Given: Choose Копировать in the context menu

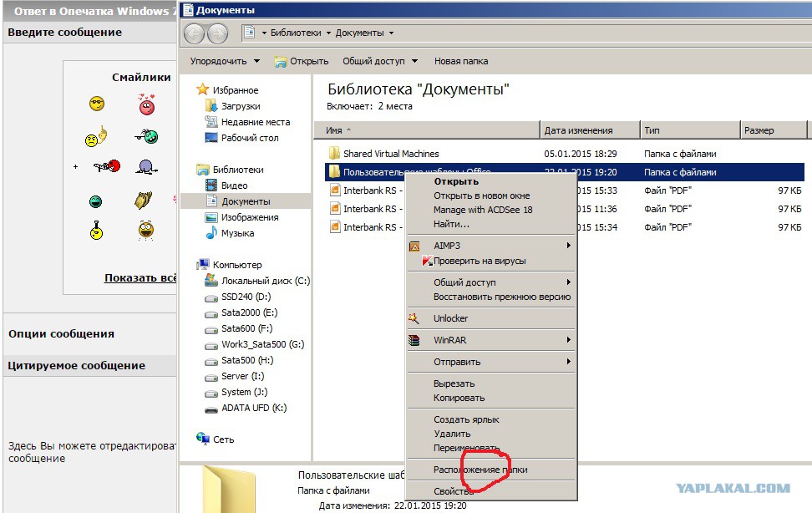Looking at the screenshot, I should click(459, 398).
